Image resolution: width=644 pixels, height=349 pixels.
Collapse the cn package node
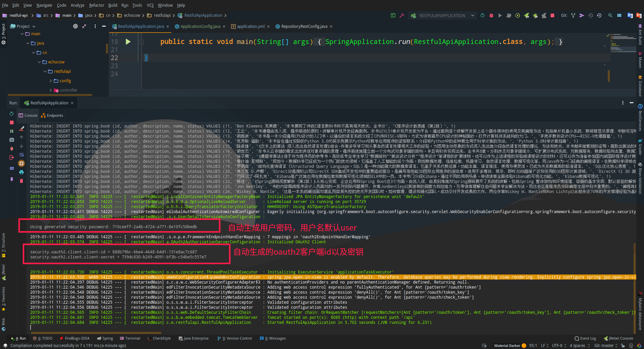(34, 53)
